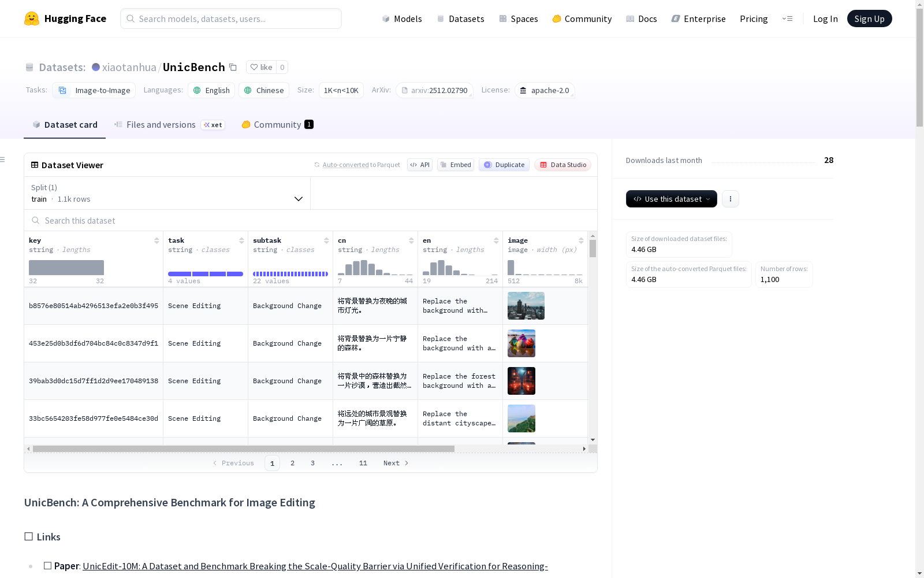Go to Spaces in the top navigation
The width and height of the screenshot is (924, 578).
click(x=519, y=18)
